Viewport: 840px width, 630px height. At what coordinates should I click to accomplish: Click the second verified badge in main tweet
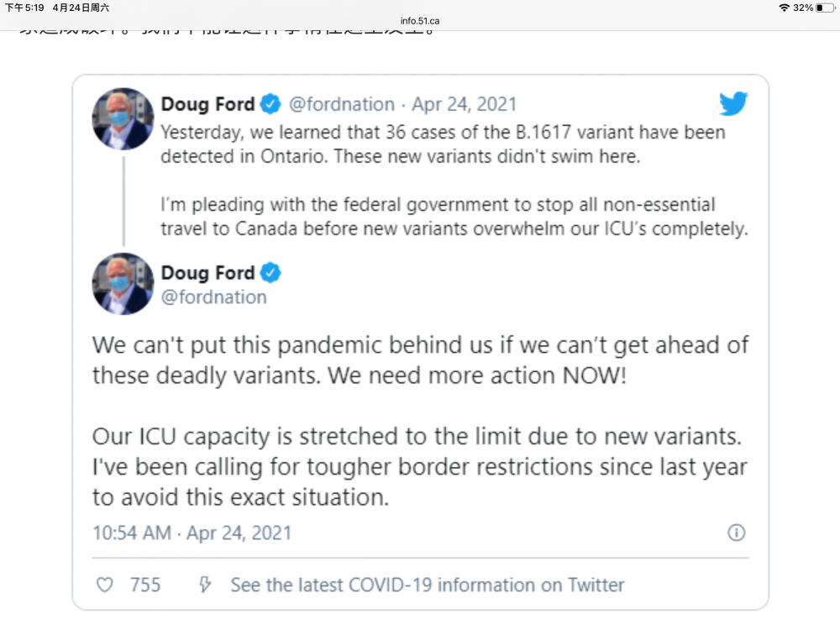pyautogui.click(x=270, y=273)
